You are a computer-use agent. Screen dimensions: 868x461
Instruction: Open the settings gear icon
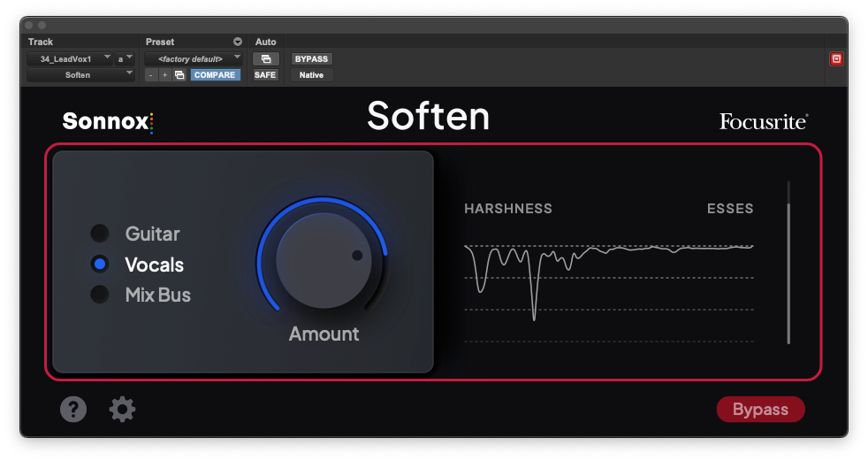[122, 410]
